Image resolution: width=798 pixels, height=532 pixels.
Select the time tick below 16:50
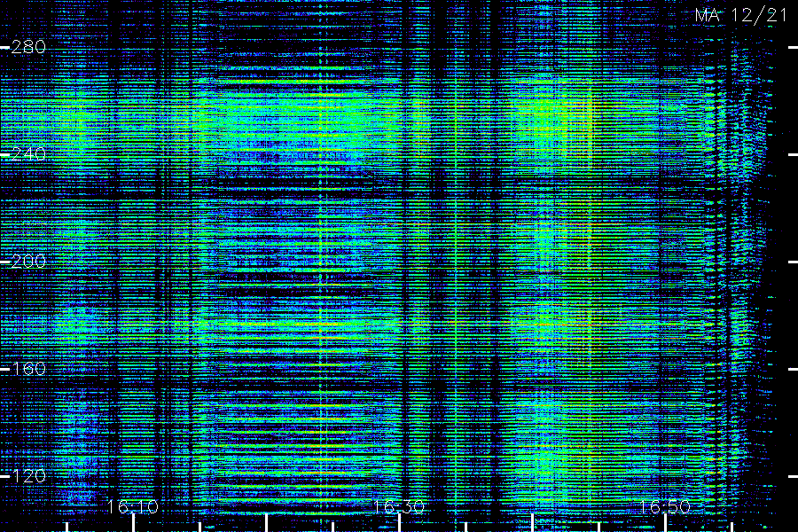666,523
